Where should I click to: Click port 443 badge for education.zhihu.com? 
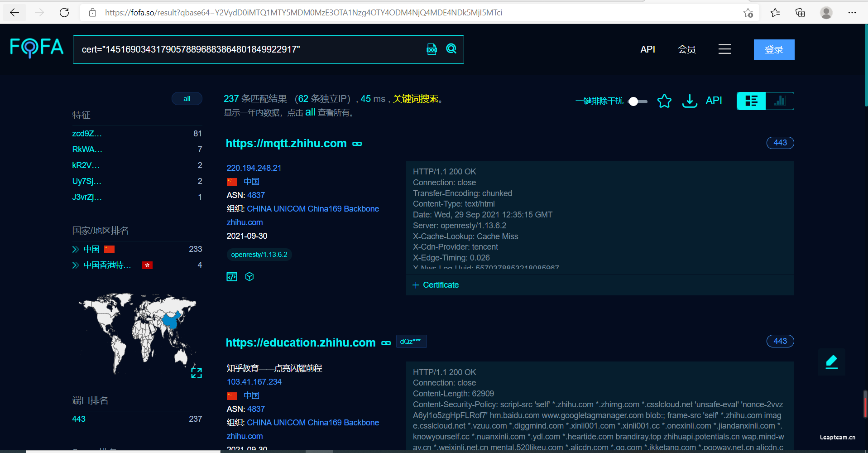780,341
